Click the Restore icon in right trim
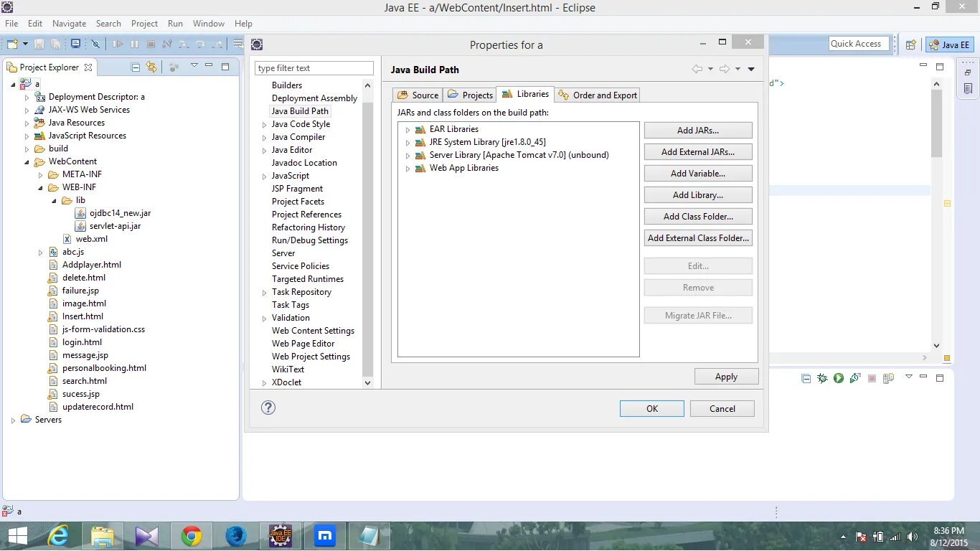The width and height of the screenshot is (980, 551). click(x=969, y=72)
